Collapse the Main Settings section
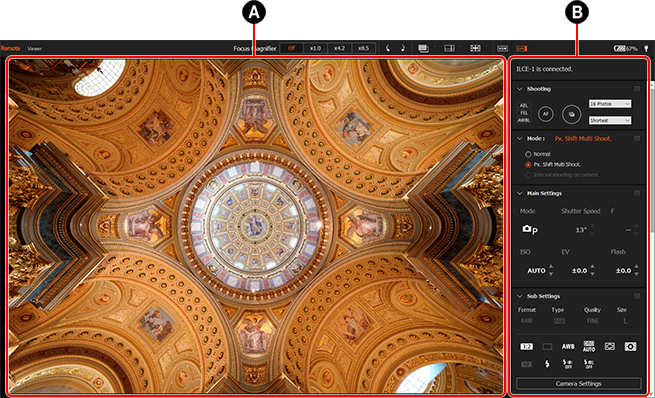The height and width of the screenshot is (398, 655). pos(520,193)
